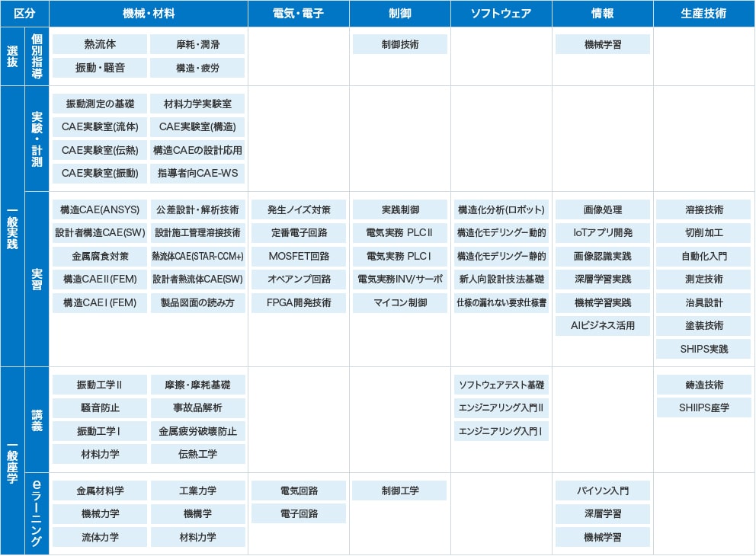Select 定番電子回路 cell

pos(299,233)
